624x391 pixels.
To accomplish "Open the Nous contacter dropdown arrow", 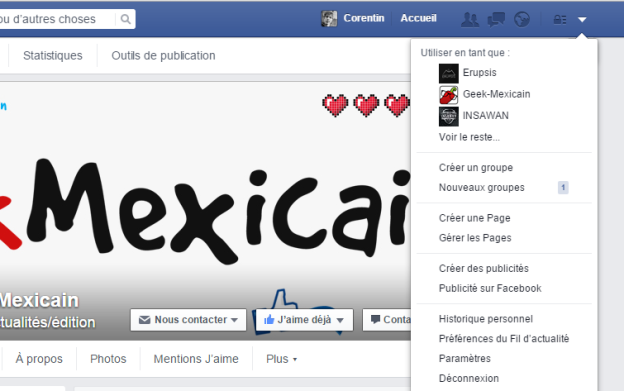I will (x=234, y=320).
